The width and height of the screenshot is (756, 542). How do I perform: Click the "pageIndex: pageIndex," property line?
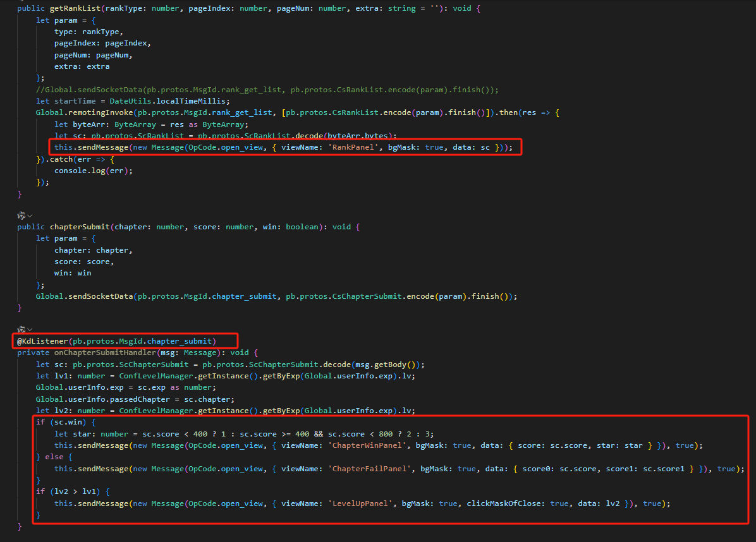coord(102,44)
